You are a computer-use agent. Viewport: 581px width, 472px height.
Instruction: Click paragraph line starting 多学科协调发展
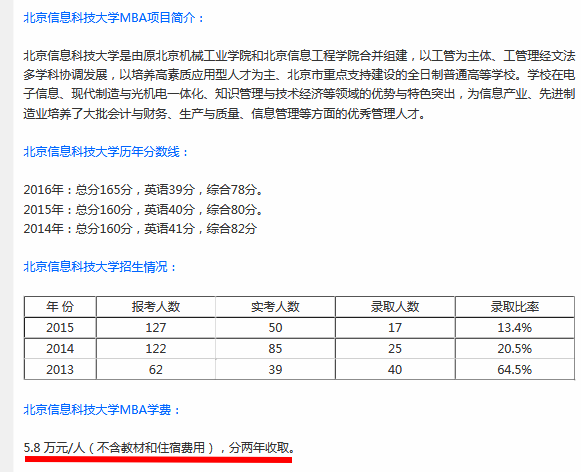click(x=299, y=75)
